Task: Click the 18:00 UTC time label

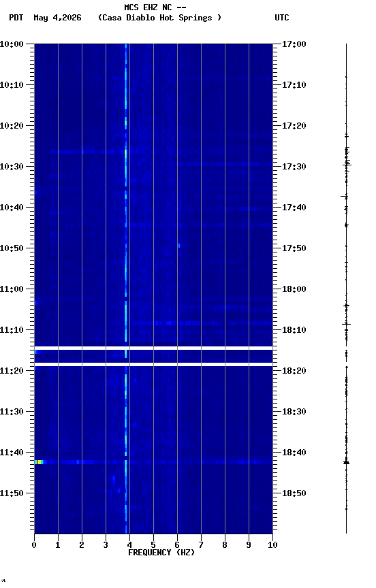Action: pos(294,289)
